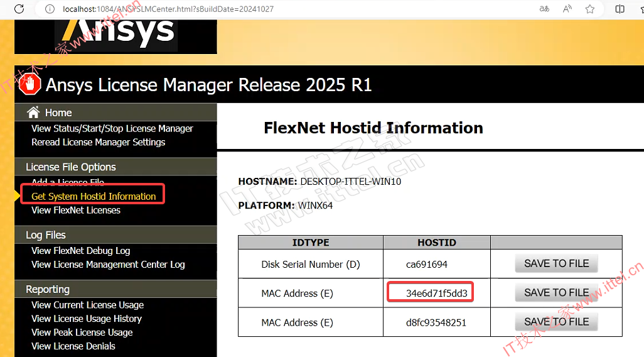Select hostid value d8fc93548251
The image size is (644, 357).
(x=436, y=322)
